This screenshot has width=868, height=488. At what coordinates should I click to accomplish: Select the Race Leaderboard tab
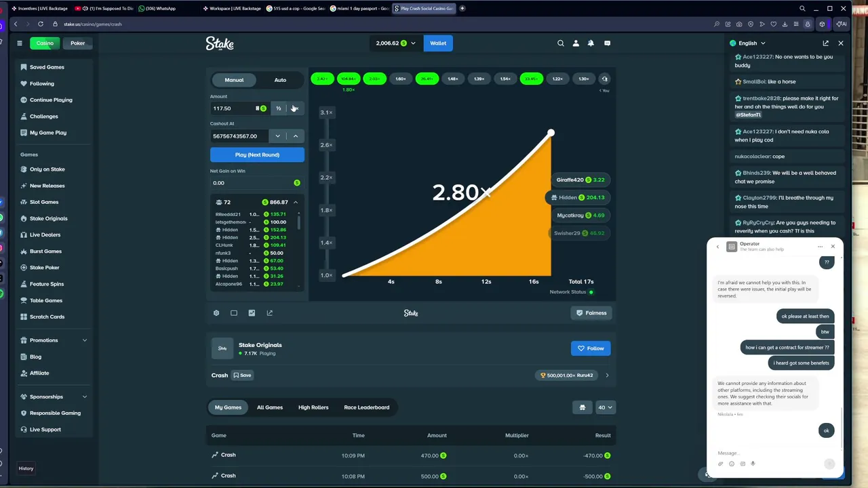367,407
